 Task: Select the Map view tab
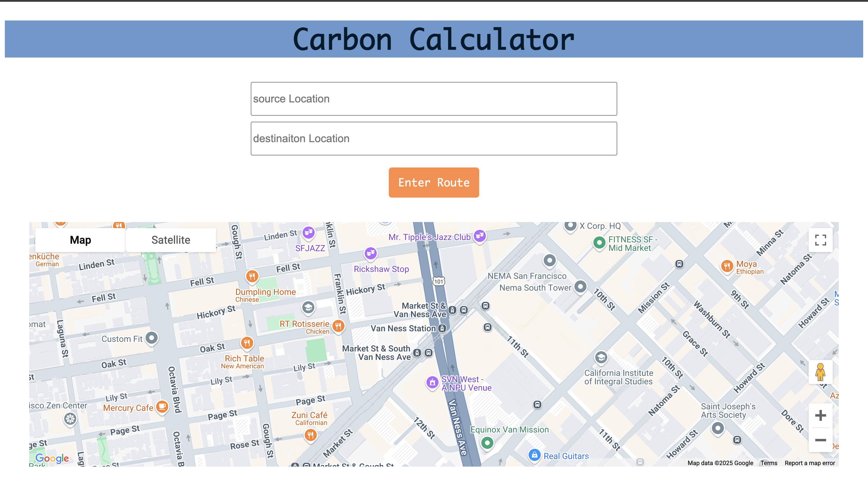click(80, 240)
